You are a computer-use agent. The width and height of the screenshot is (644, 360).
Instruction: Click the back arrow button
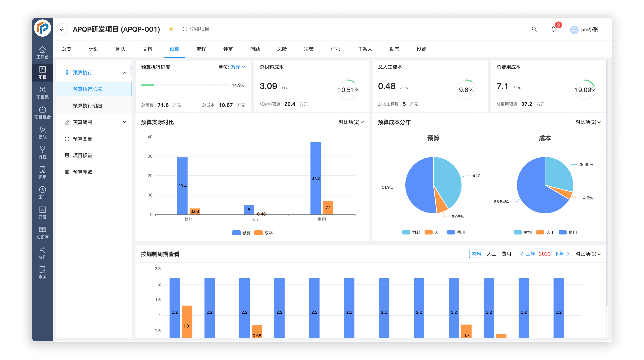point(62,29)
